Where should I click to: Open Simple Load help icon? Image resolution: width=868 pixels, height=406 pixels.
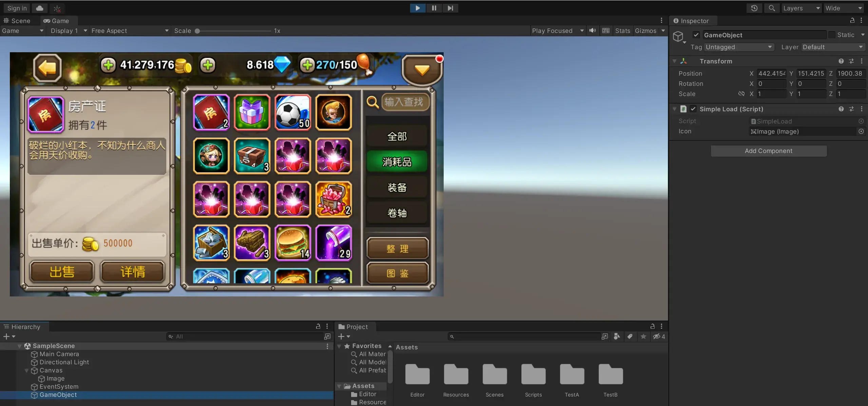click(841, 109)
